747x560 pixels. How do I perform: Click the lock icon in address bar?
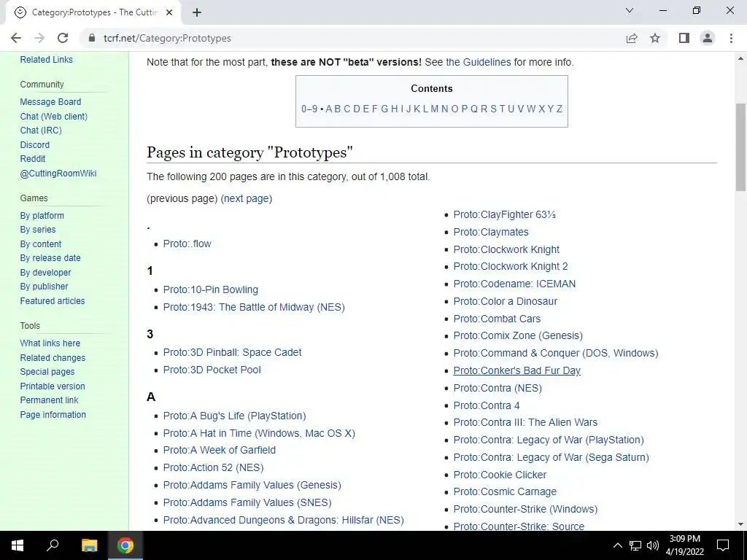coord(91,38)
